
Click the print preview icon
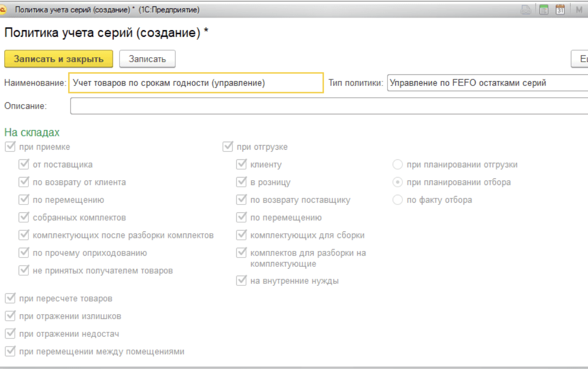pyautogui.click(x=526, y=9)
